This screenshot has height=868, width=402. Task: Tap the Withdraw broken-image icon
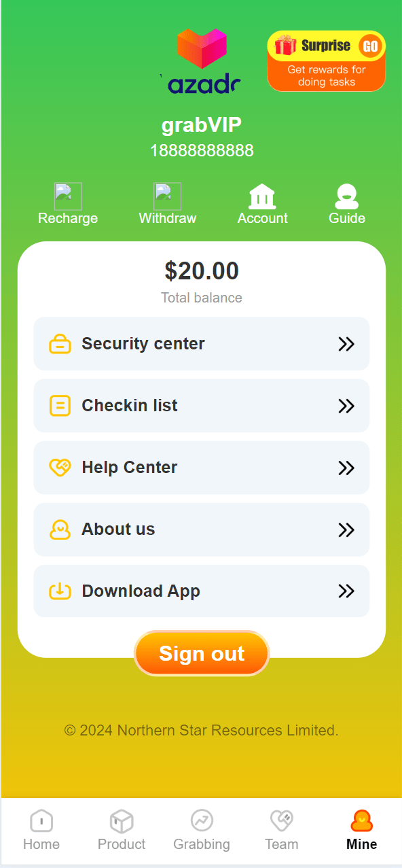tap(167, 196)
